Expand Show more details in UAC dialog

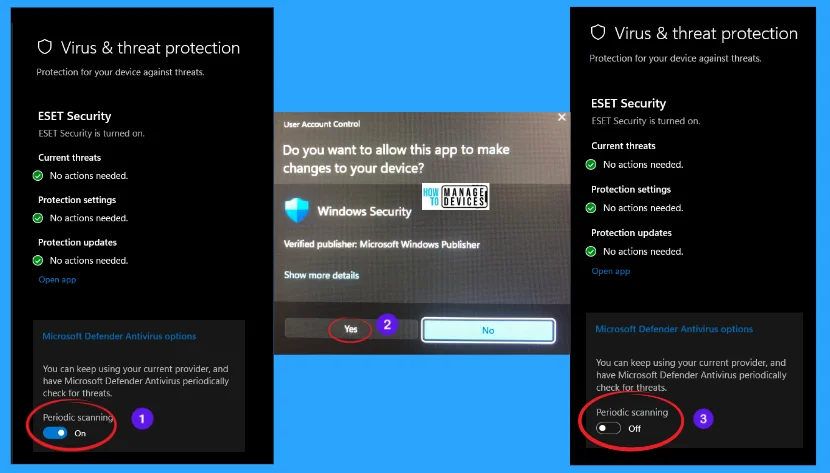click(321, 275)
